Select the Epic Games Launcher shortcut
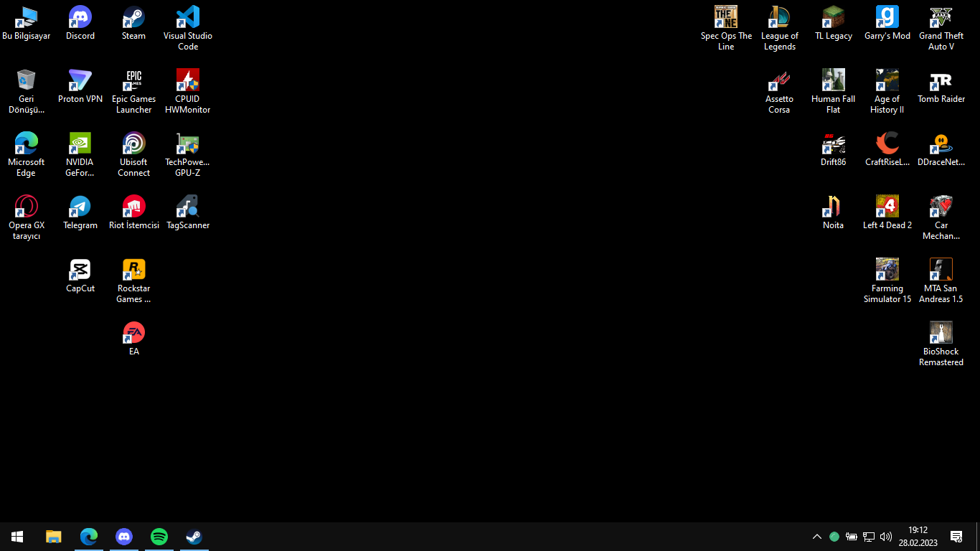980x551 pixels. [134, 92]
